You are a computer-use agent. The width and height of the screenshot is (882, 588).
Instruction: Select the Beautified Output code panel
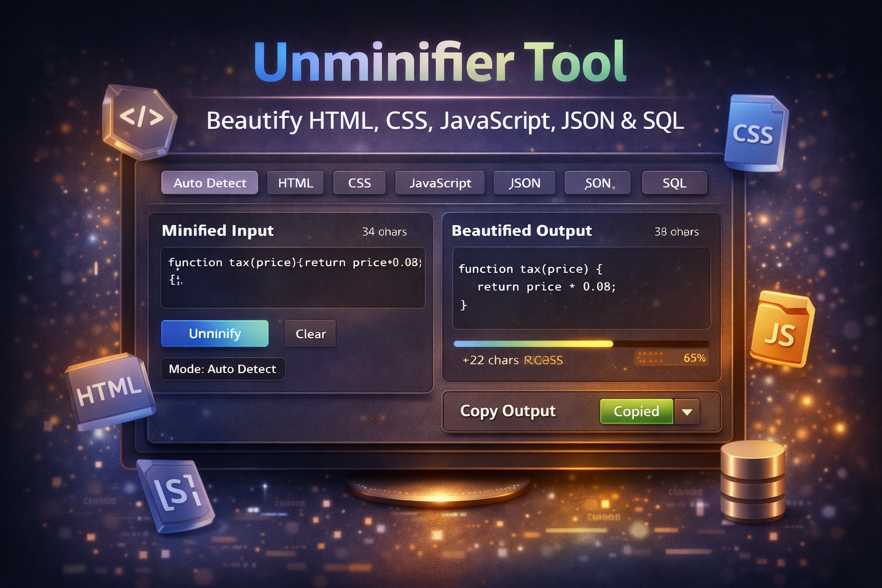point(581,287)
